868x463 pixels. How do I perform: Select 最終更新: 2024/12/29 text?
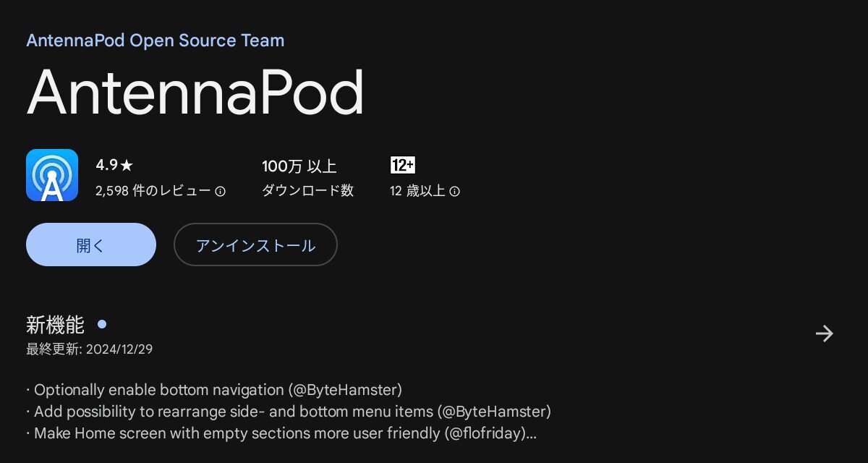(x=90, y=349)
